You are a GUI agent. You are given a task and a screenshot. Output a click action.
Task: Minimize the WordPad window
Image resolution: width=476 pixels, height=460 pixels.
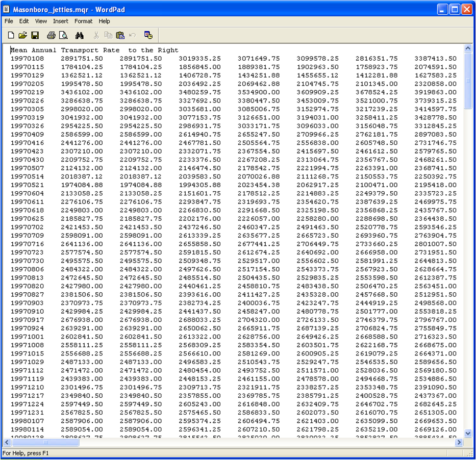pyautogui.click(x=442, y=9)
